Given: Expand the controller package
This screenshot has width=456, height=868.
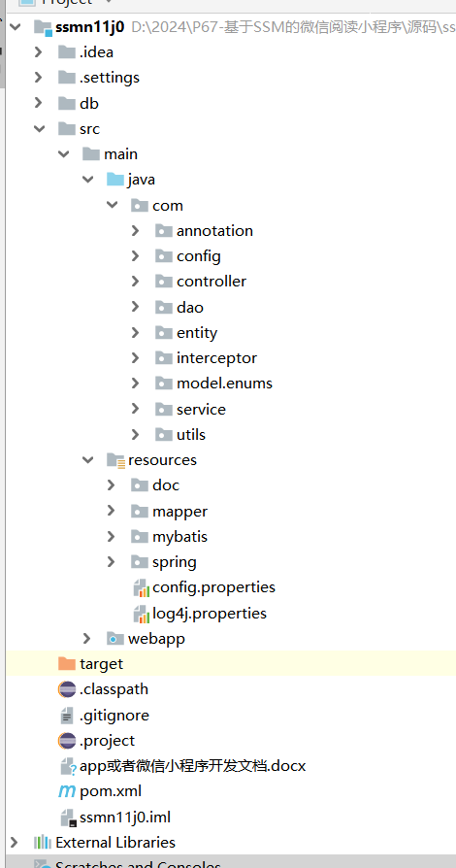Looking at the screenshot, I should tap(135, 282).
